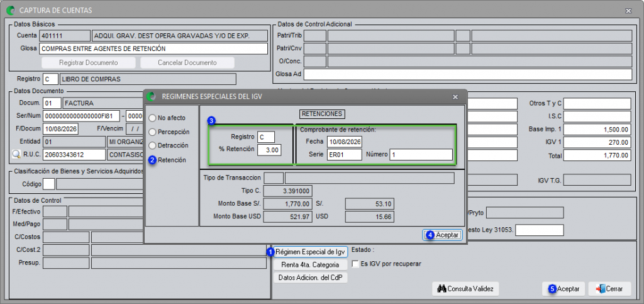The width and height of the screenshot is (644, 304).
Task: Click the IGV T.G. field
Action: pos(597,180)
